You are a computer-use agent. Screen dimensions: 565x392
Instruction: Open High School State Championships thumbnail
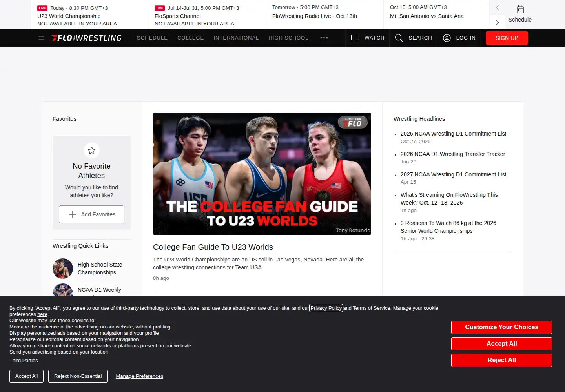click(x=63, y=269)
